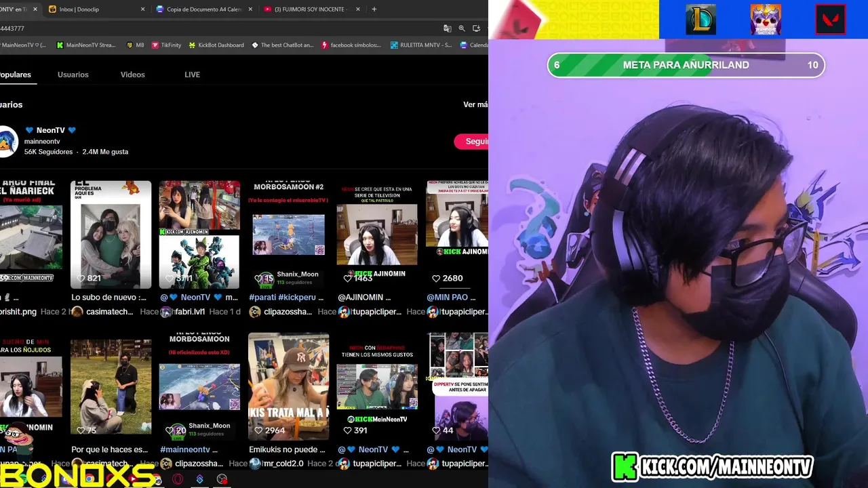Click the Teamfight Tactics icon in stream overlay

point(766,19)
